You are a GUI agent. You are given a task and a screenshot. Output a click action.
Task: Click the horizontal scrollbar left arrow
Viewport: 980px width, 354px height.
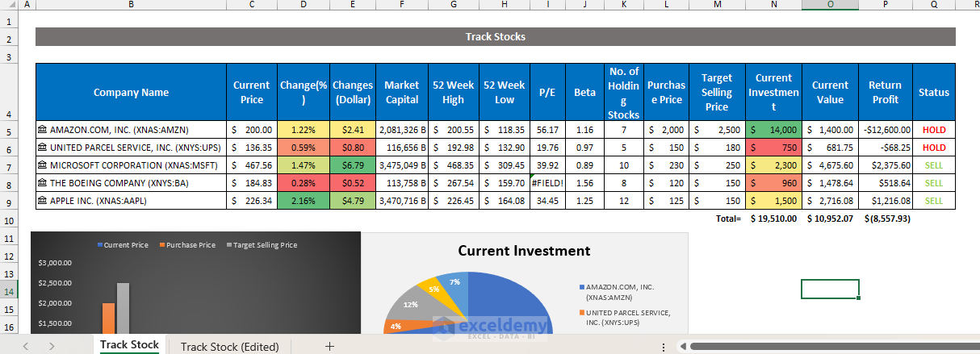pyautogui.click(x=682, y=347)
